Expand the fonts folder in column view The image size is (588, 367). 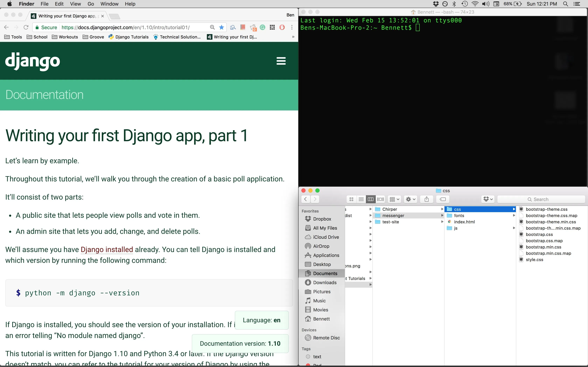514,215
